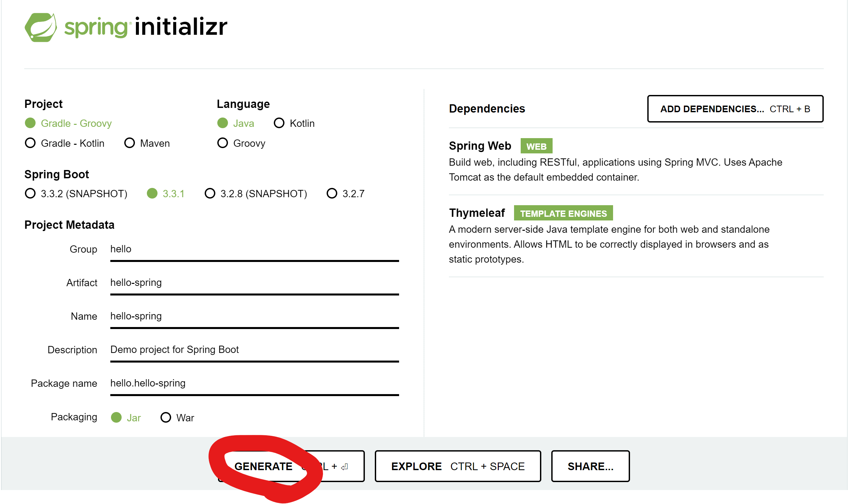
Task: Choose War packaging
Action: point(177,417)
